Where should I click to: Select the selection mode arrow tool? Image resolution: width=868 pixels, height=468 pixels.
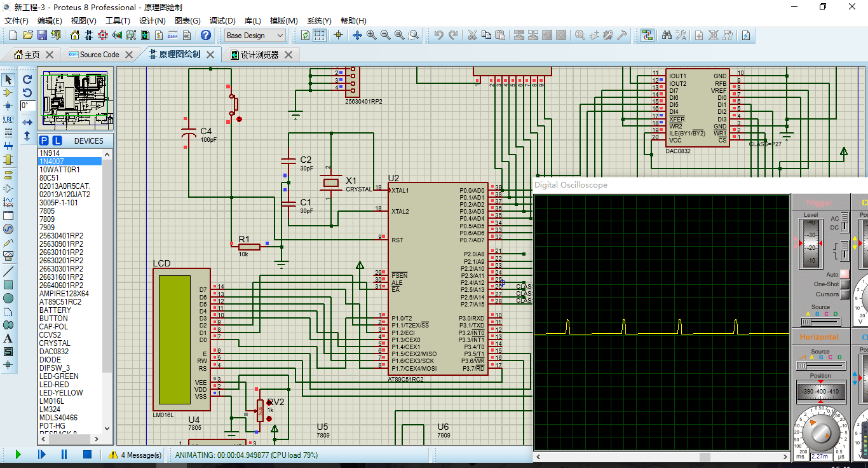[8, 79]
